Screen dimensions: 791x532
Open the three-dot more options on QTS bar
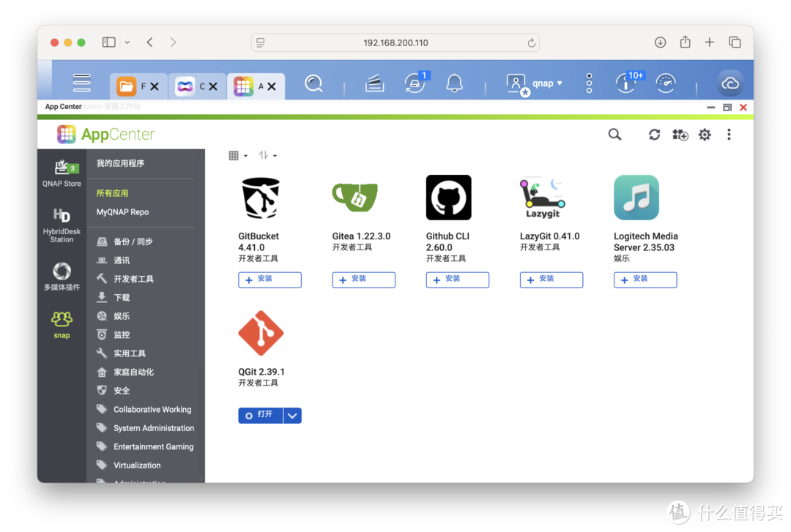589,83
